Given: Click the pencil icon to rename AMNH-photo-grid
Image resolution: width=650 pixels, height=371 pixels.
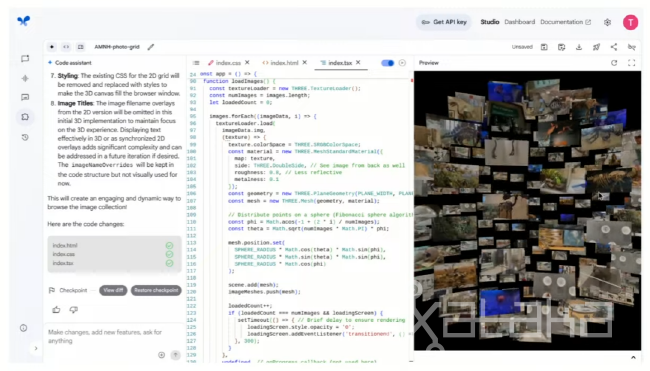Looking at the screenshot, I should click(151, 47).
